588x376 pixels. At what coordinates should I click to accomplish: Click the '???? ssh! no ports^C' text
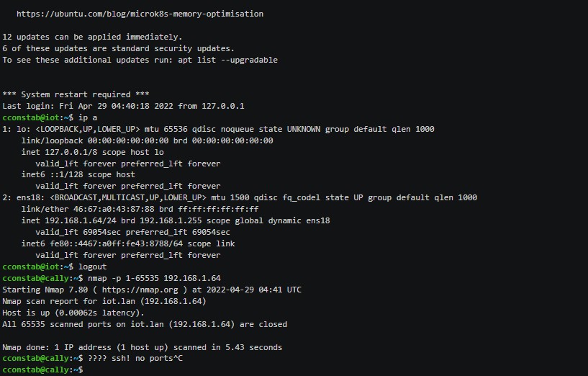(x=135, y=359)
